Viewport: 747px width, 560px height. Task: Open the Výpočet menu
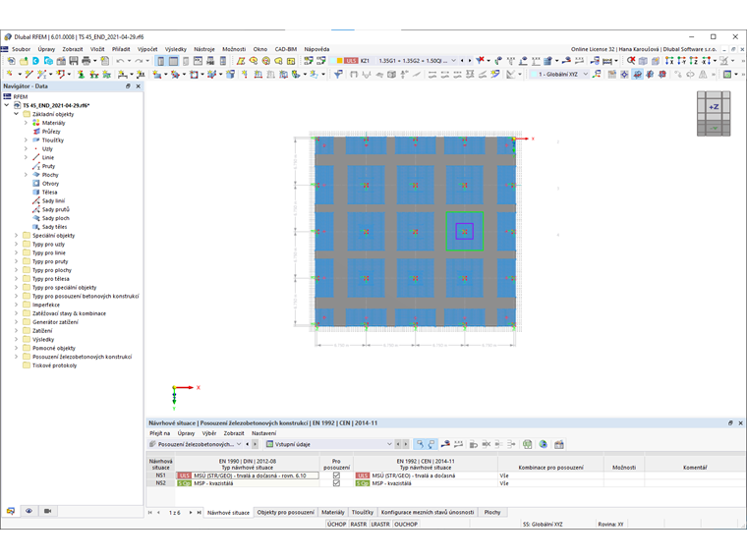[x=147, y=49]
